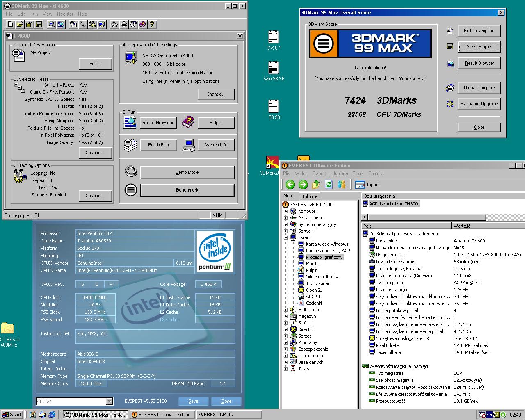The image size is (525, 420).
Task: Click the Batch Run button
Action: point(158,145)
